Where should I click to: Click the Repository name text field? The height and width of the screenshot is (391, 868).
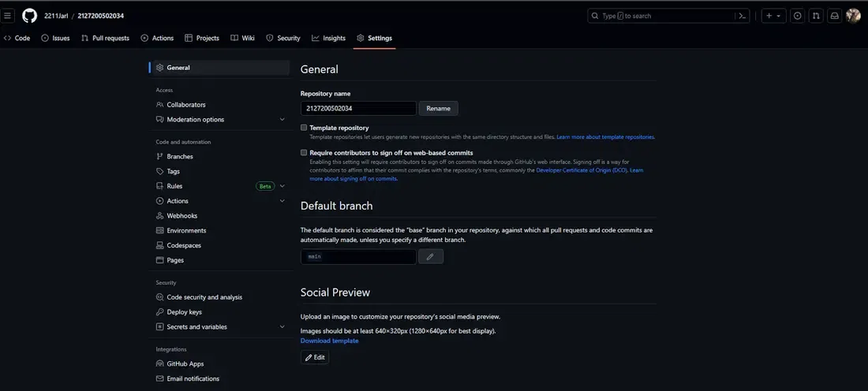click(358, 109)
